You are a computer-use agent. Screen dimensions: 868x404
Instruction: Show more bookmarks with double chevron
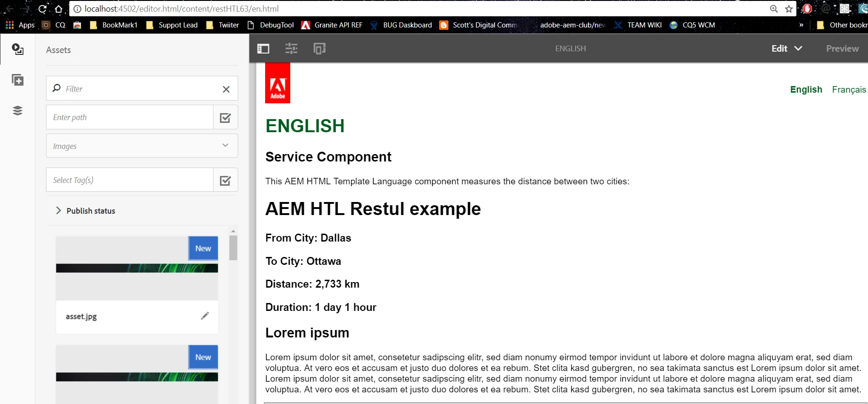(801, 25)
